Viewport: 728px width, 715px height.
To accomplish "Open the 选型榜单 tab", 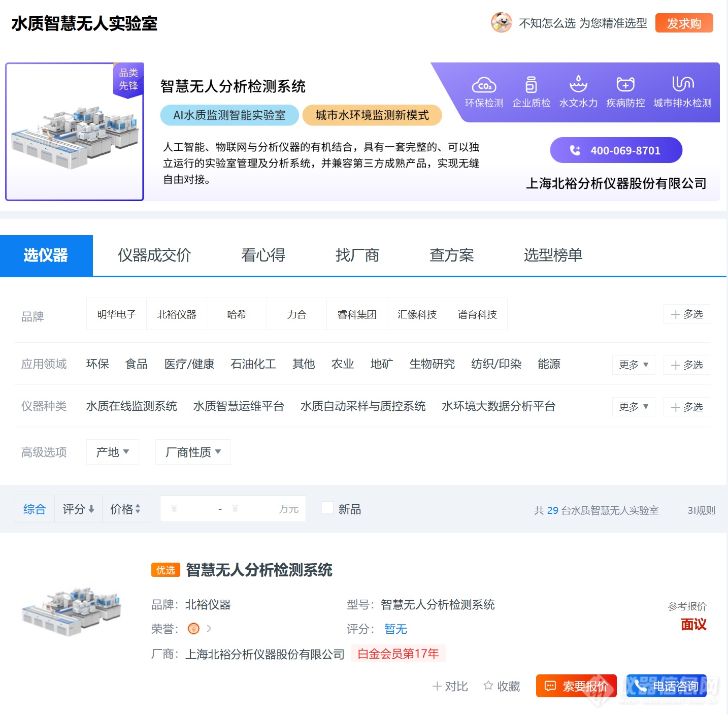I will (553, 255).
